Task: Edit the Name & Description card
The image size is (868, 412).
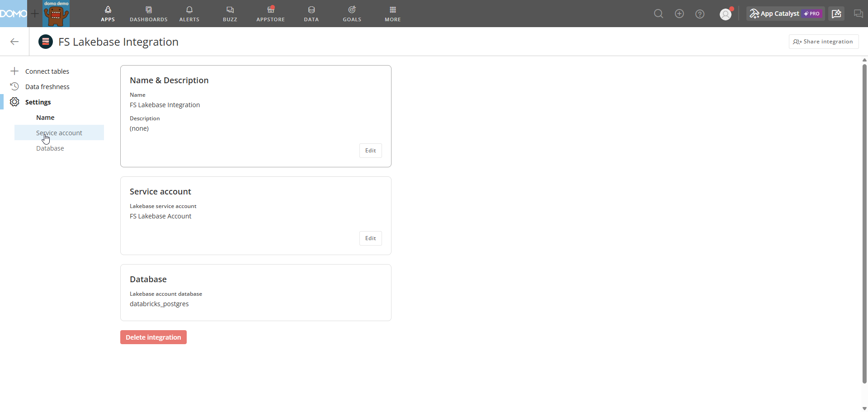Action: click(x=371, y=151)
